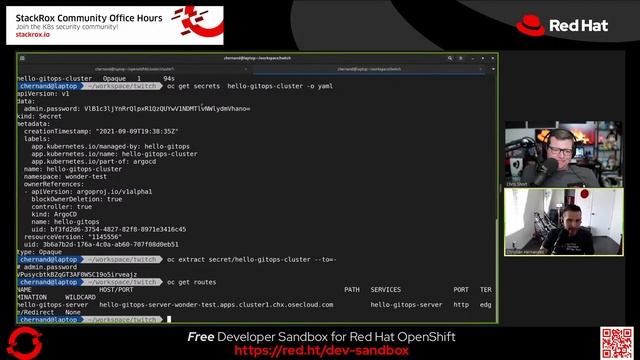Click the red.ht/dev-sandbox link
The image size is (640, 360).
coord(321,350)
